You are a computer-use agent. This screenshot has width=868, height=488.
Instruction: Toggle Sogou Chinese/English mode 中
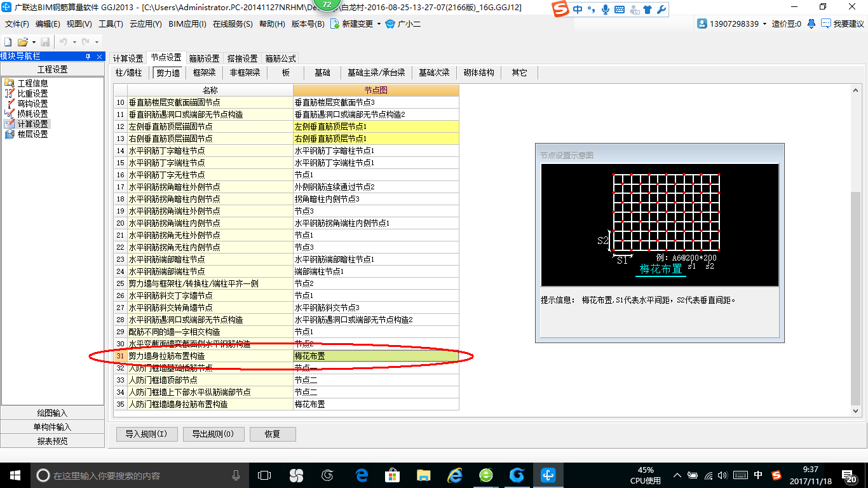pyautogui.click(x=578, y=10)
